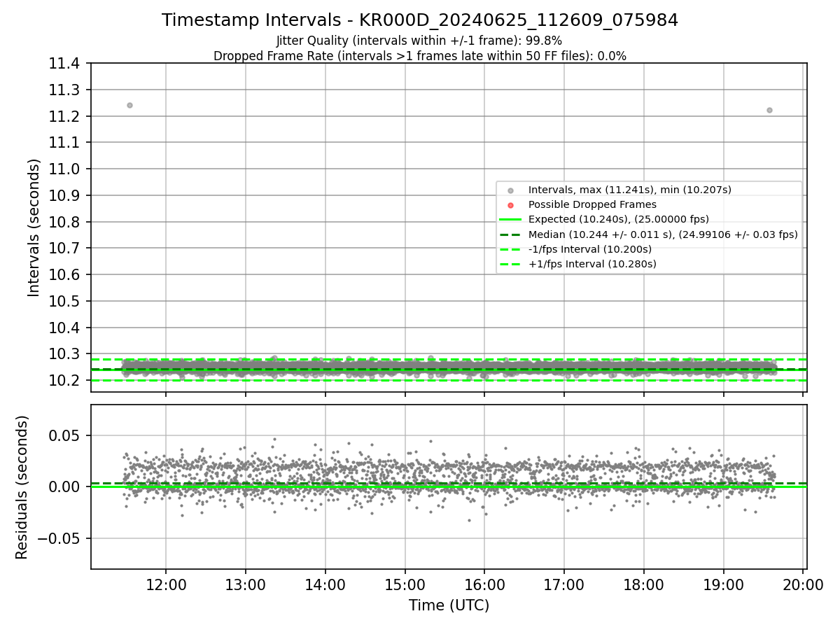Click the legend entry '-1/fps Interval (10.200s)'
The width and height of the screenshot is (840, 630).
click(x=590, y=249)
